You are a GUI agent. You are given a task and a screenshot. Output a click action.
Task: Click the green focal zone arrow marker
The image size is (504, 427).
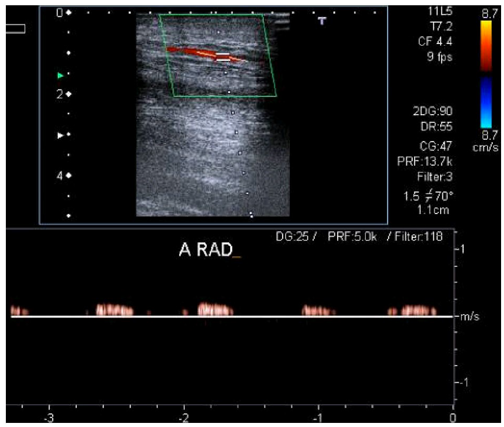click(x=60, y=75)
